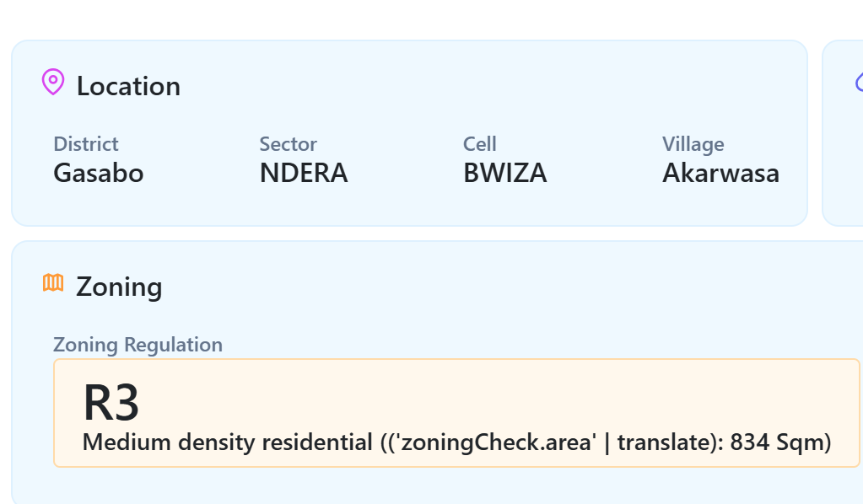Select the Location section heading
The height and width of the screenshot is (504, 863).
128,86
